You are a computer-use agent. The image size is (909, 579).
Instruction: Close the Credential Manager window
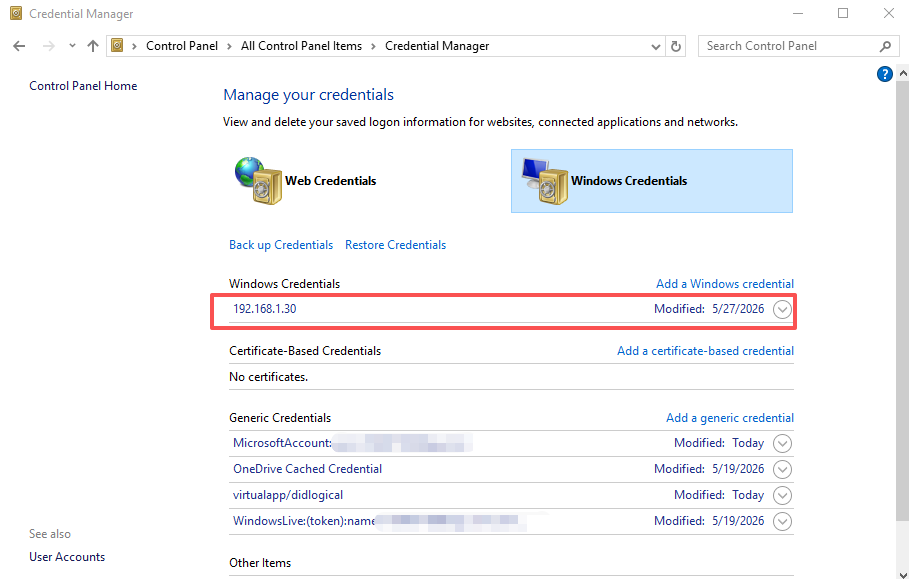[x=888, y=13]
